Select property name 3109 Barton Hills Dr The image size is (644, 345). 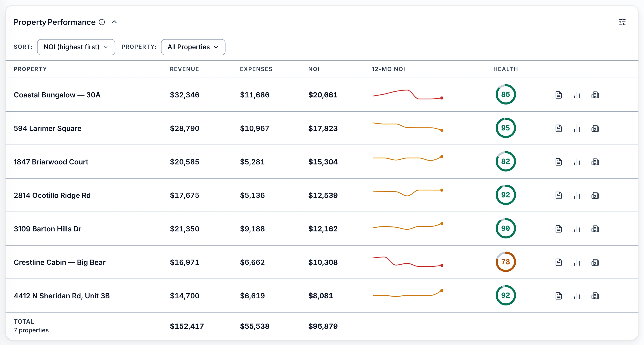[x=48, y=229]
